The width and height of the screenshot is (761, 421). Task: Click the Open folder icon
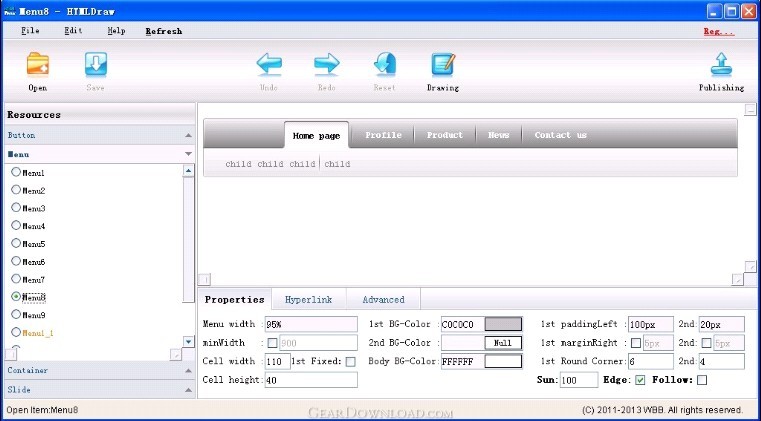[x=38, y=64]
